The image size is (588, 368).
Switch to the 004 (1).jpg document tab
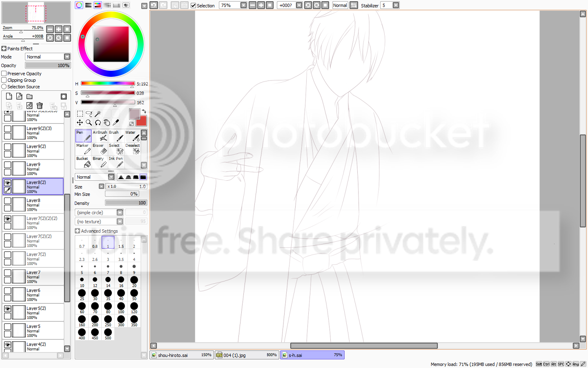tap(247, 355)
